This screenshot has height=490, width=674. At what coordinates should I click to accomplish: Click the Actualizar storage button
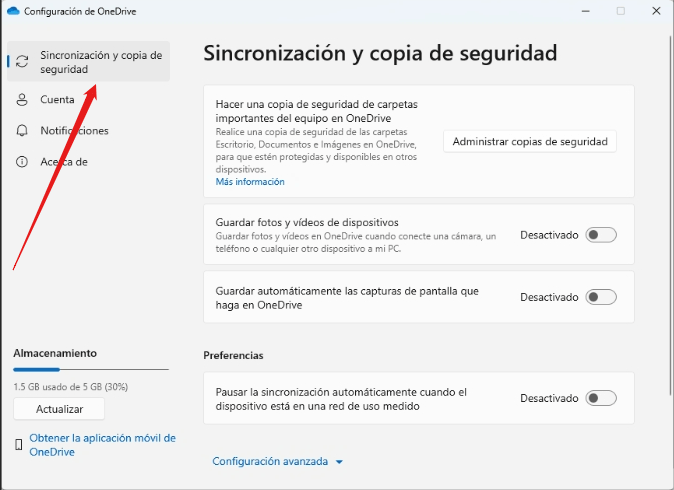point(59,409)
